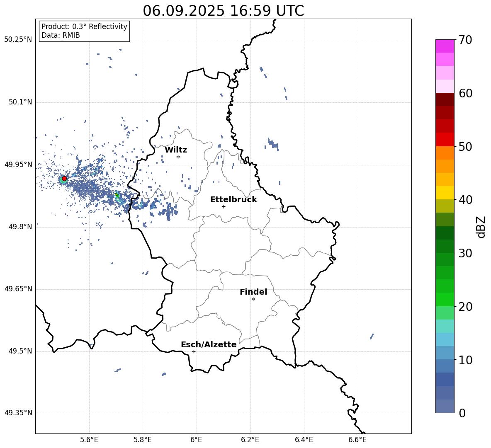Select the Ettelbruck city label
The image size is (491, 448).
[233, 200]
